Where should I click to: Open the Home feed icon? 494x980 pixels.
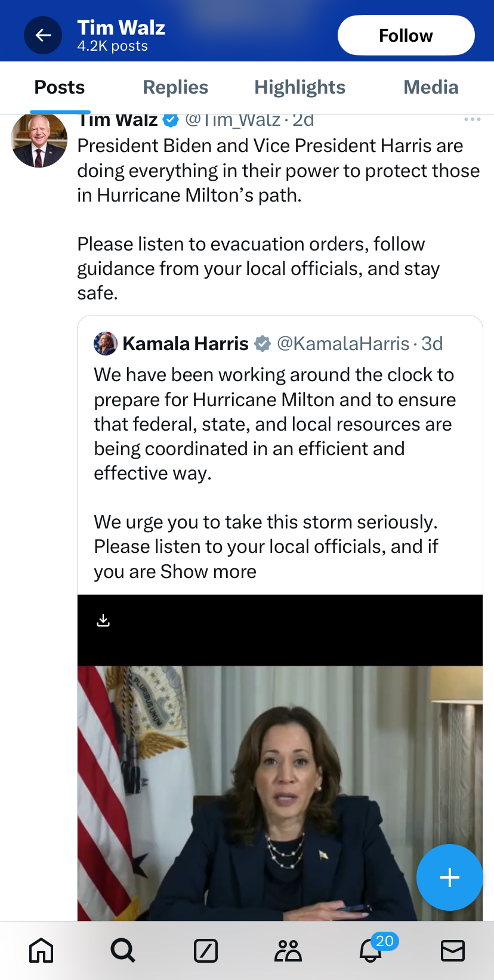tap(41, 950)
